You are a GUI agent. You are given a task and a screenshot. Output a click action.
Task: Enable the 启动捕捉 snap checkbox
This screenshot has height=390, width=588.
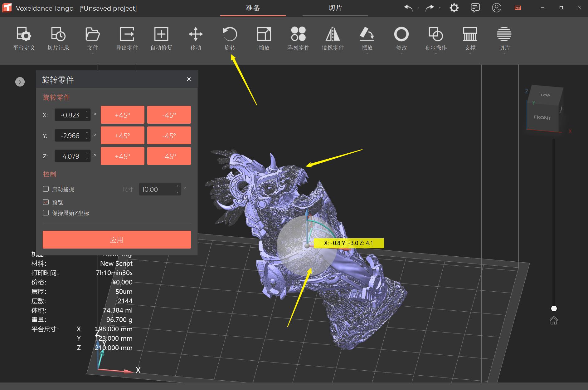46,189
